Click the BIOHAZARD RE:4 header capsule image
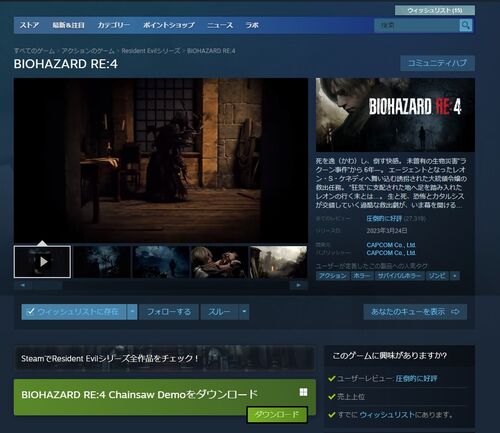This screenshot has width=500, height=433. pos(395,115)
